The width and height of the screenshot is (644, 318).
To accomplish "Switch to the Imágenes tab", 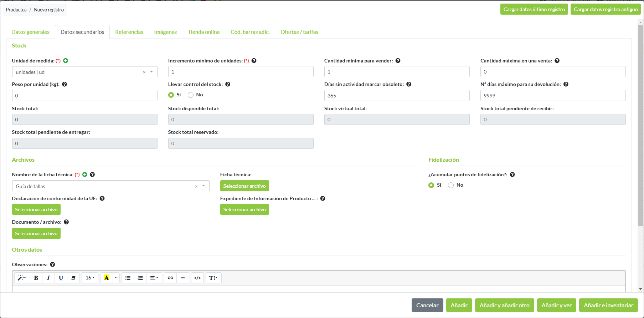I will pos(165,32).
